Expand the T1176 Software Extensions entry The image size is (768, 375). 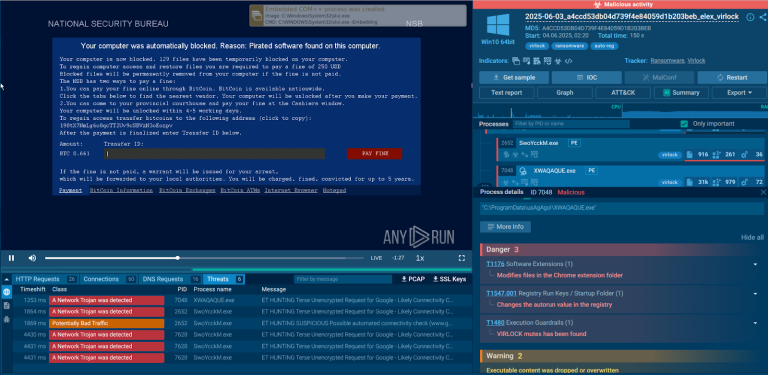pos(755,264)
